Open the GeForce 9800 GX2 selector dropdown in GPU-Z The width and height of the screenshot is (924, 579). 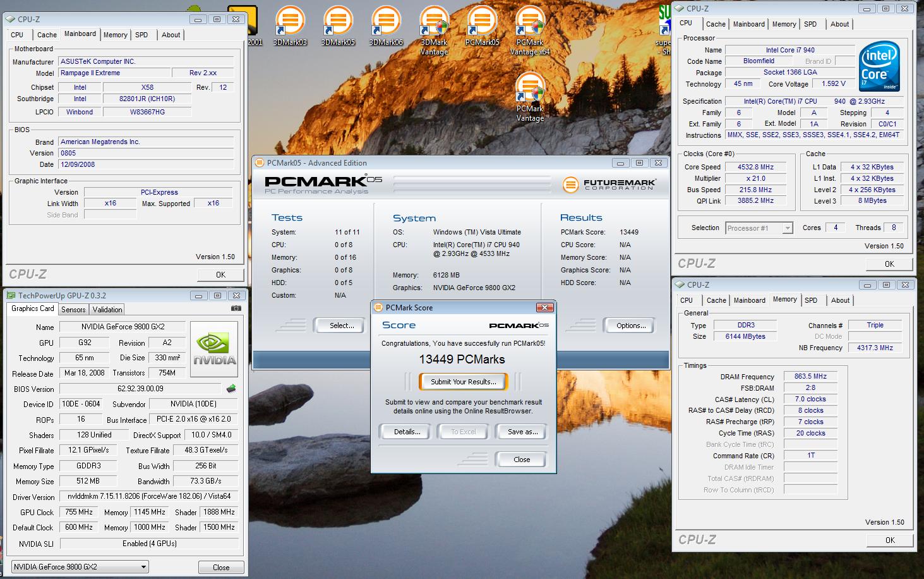point(80,567)
